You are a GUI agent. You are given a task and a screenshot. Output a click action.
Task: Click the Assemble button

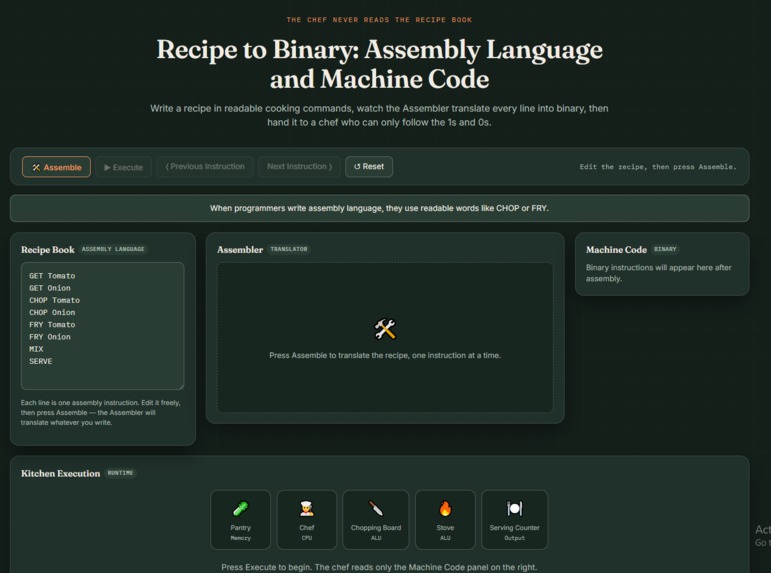pos(56,167)
